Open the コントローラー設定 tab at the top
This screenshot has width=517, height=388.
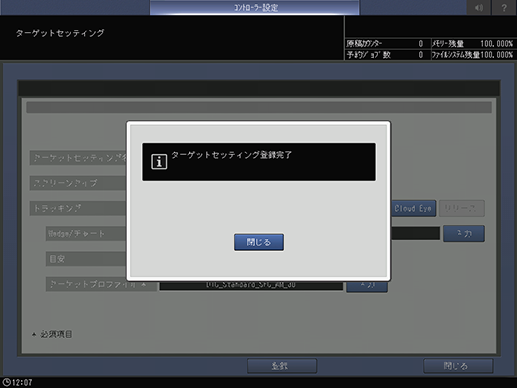[255, 7]
